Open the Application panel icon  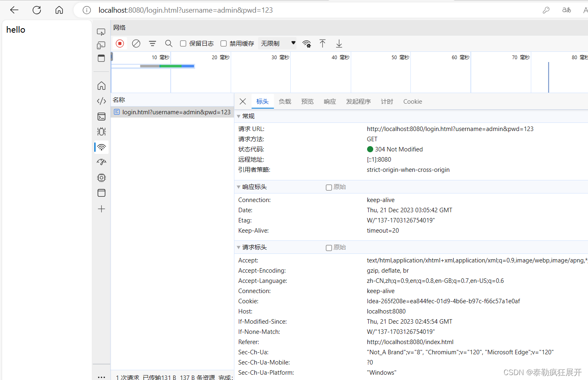(101, 193)
